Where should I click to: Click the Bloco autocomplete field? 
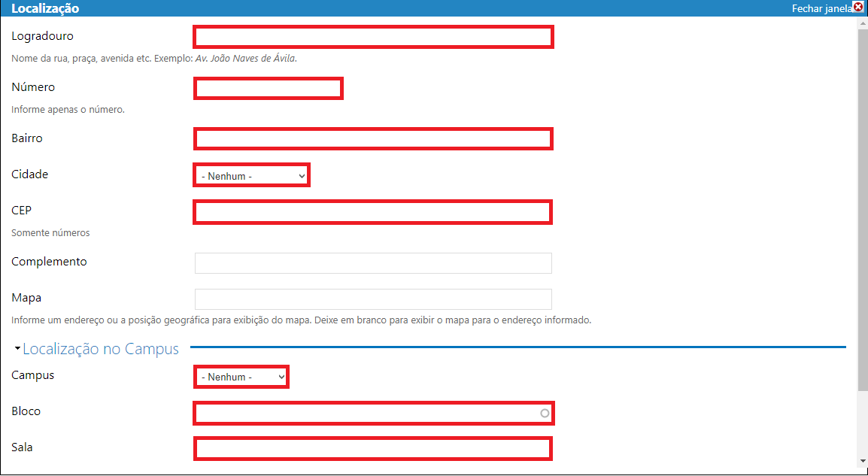[x=366, y=413]
